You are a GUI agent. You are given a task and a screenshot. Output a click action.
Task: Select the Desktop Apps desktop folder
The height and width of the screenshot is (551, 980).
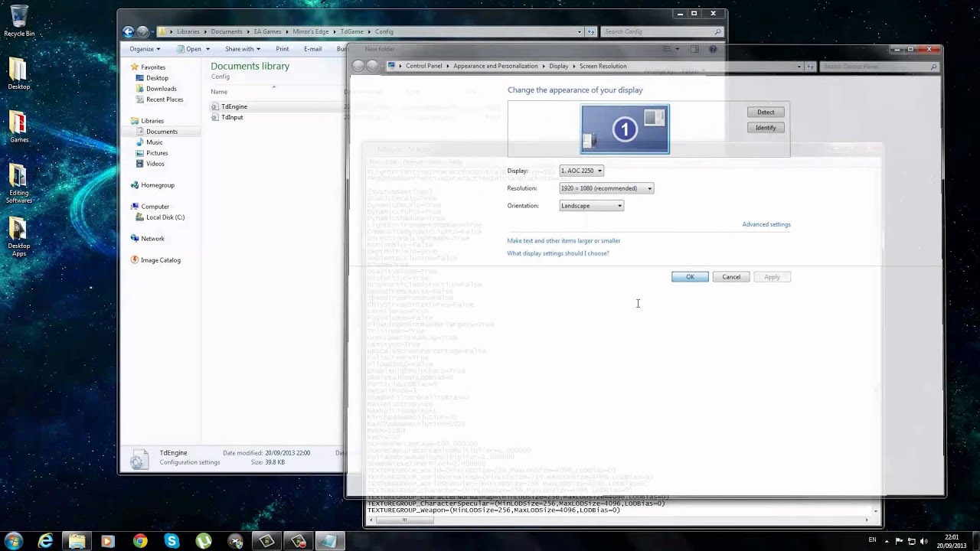(19, 237)
